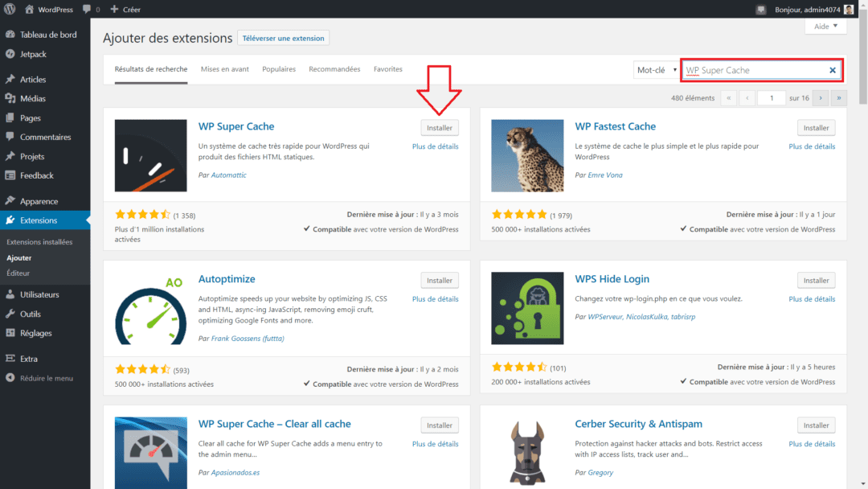
Task: Open Plus de détails for WPS Hide Login
Action: click(812, 299)
